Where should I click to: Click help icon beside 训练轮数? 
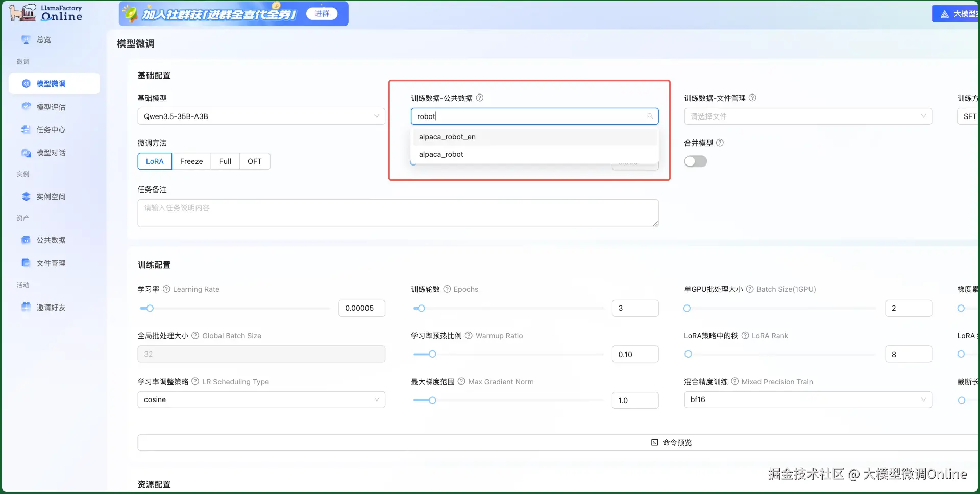[447, 289]
